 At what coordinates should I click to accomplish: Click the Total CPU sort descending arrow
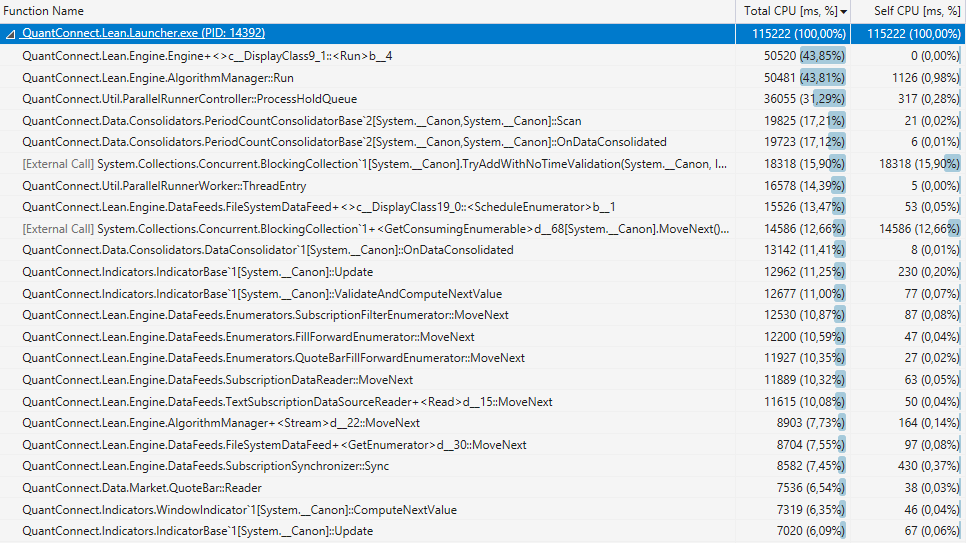tap(843, 12)
